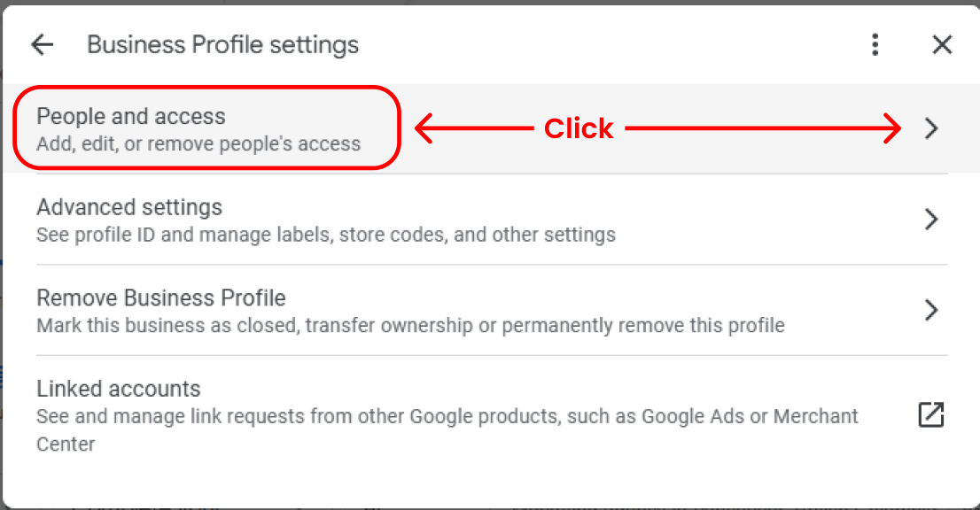Click the Advanced settings chevron arrow
980x510 pixels.
pyautogui.click(x=930, y=220)
